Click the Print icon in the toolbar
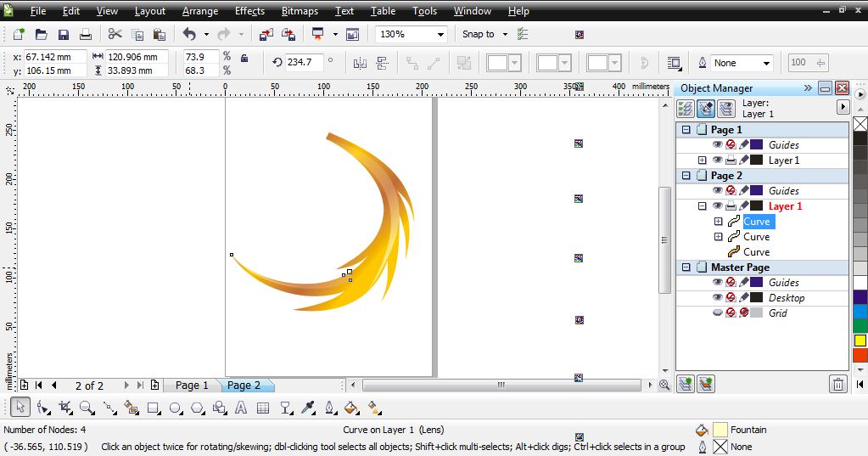 click(85, 34)
